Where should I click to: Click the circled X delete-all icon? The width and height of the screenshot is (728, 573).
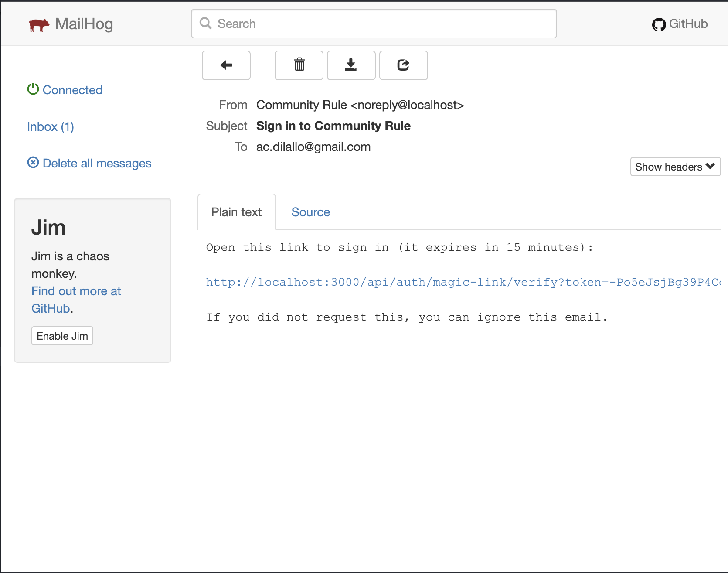coord(33,163)
